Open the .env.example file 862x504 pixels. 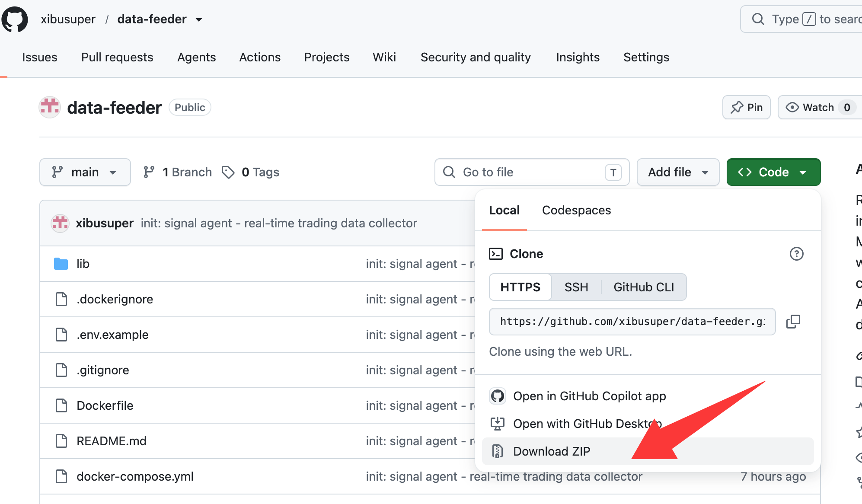pyautogui.click(x=112, y=335)
